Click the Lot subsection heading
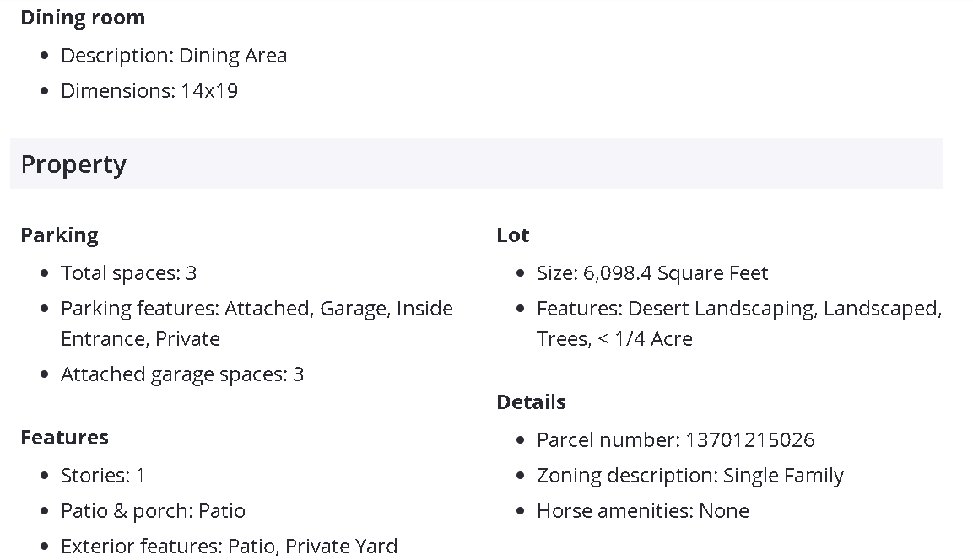Screen dimensions: 973x560 coord(513,235)
